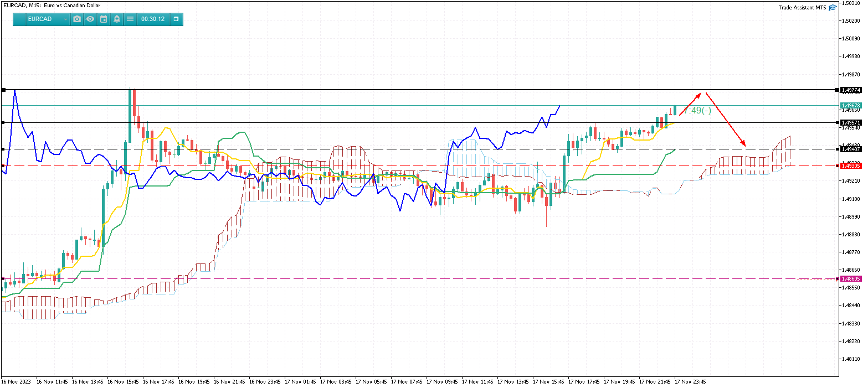Open the calendar icon in the panel
Screen dimensions: 868x388
[x=104, y=19]
